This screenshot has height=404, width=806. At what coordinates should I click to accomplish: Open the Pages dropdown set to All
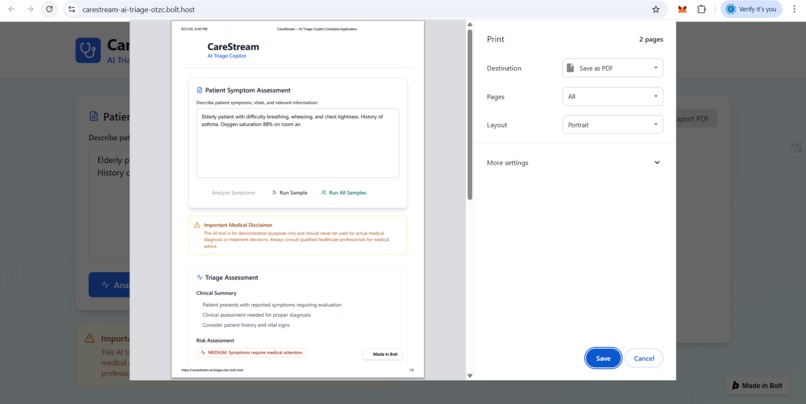[x=612, y=96]
